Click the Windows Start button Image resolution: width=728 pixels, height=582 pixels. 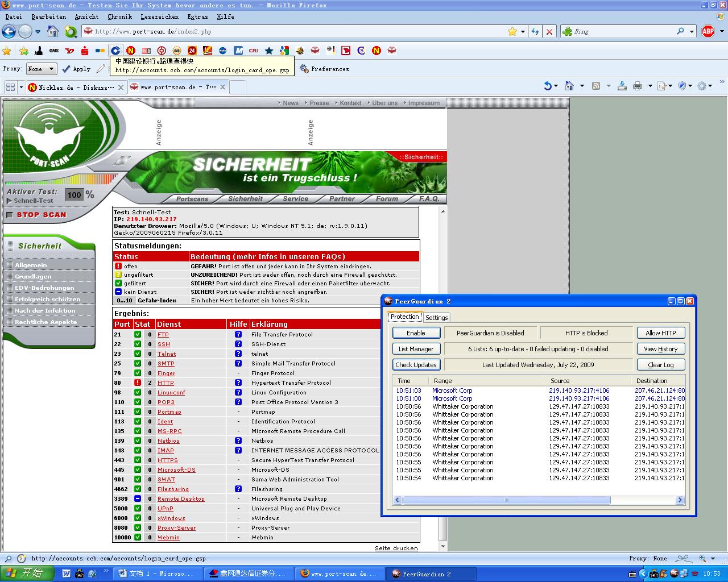pyautogui.click(x=27, y=573)
